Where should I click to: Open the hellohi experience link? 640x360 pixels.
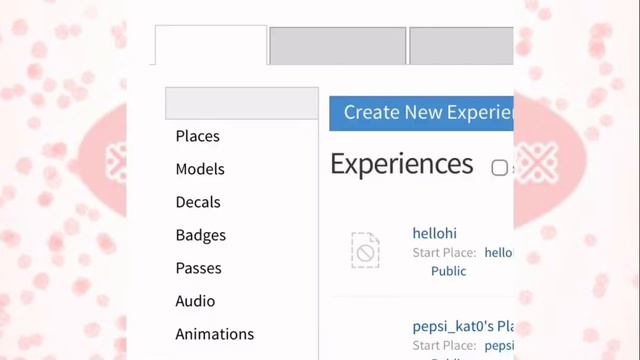coord(434,233)
